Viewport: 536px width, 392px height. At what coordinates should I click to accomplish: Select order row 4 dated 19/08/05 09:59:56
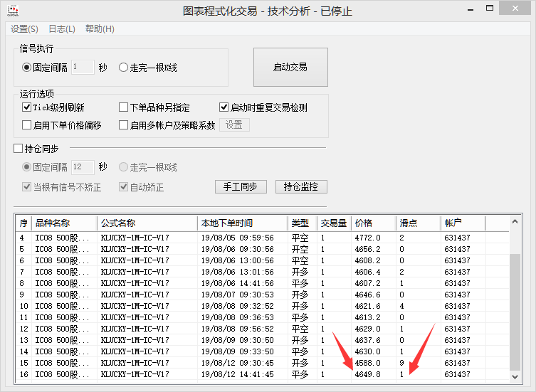[263, 238]
